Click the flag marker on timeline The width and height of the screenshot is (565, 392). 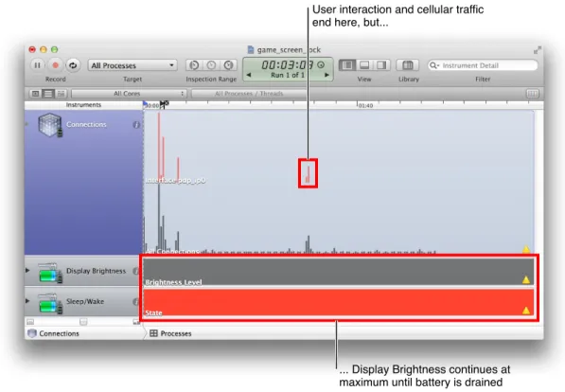pos(165,104)
